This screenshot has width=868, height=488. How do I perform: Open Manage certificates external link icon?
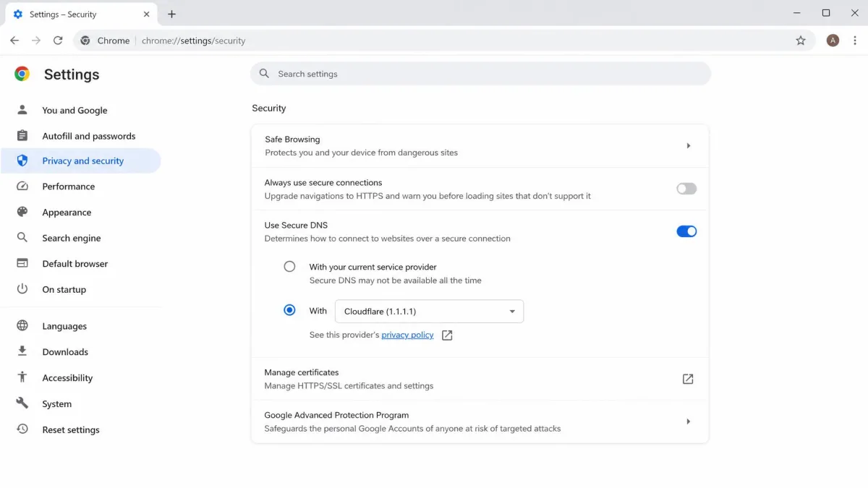tap(688, 379)
